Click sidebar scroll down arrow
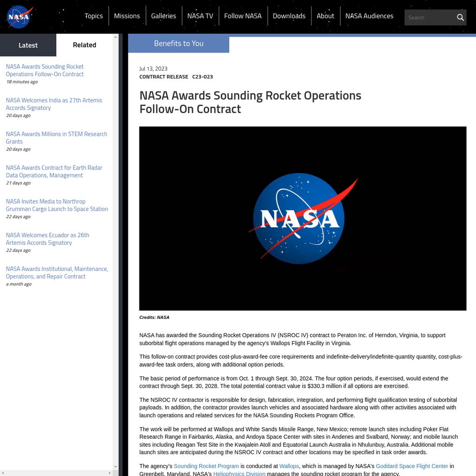The image size is (476, 476). [x=115, y=467]
